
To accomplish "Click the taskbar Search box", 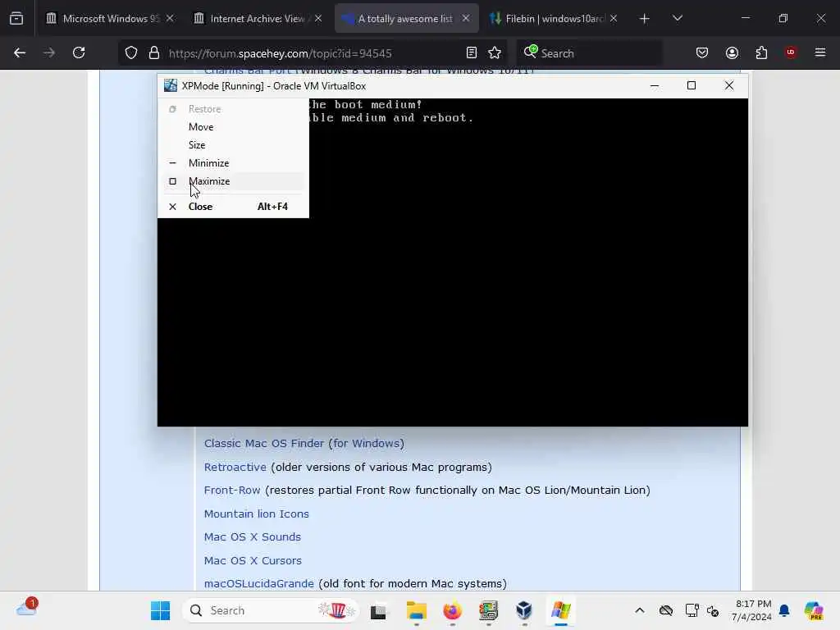I will pyautogui.click(x=271, y=610).
